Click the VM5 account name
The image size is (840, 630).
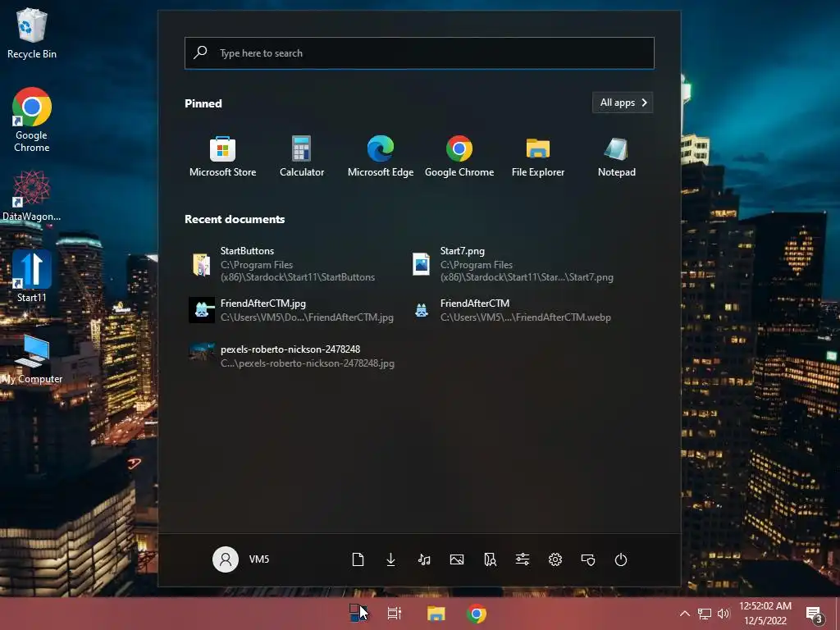pos(258,559)
